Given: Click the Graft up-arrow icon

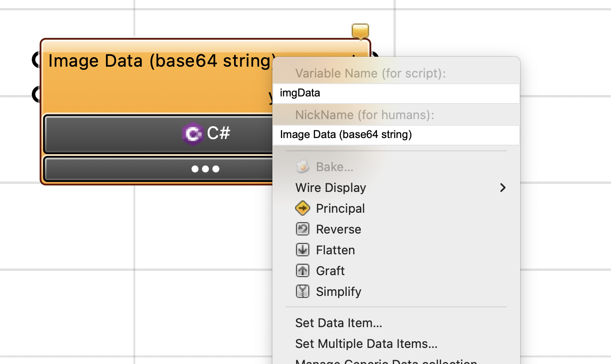Looking at the screenshot, I should tap(302, 270).
